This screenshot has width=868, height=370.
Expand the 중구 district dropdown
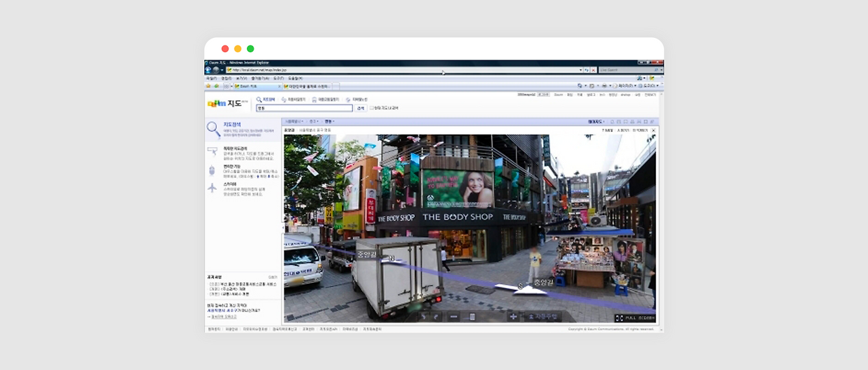click(313, 121)
